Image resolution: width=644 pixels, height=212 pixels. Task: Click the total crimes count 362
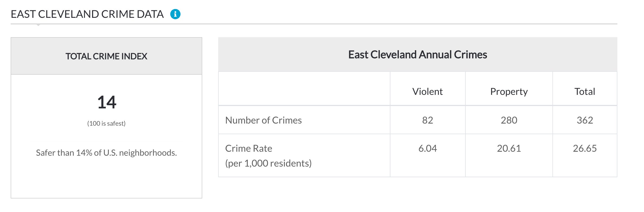coord(585,120)
